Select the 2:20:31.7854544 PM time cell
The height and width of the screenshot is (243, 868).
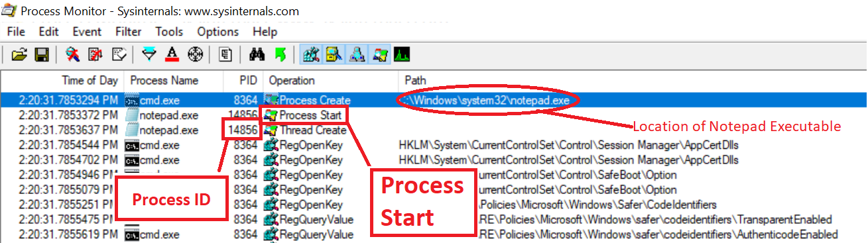tap(69, 145)
